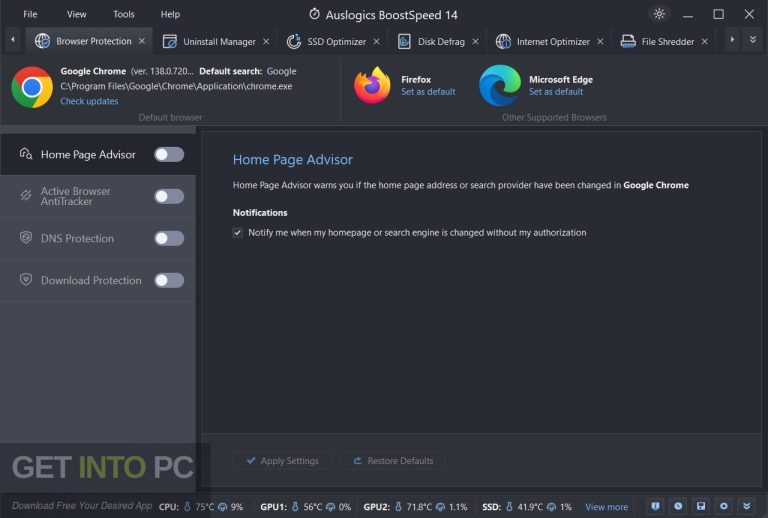Click the Google Chrome logo
768x518 pixels.
[x=32, y=87]
